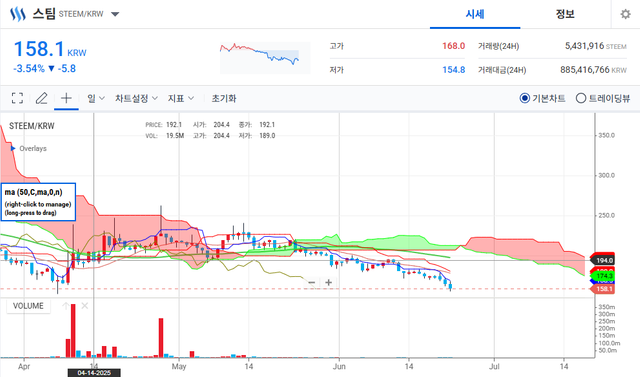Click the 5,431,916 volume value
640x377 pixels.
pyautogui.click(x=584, y=46)
